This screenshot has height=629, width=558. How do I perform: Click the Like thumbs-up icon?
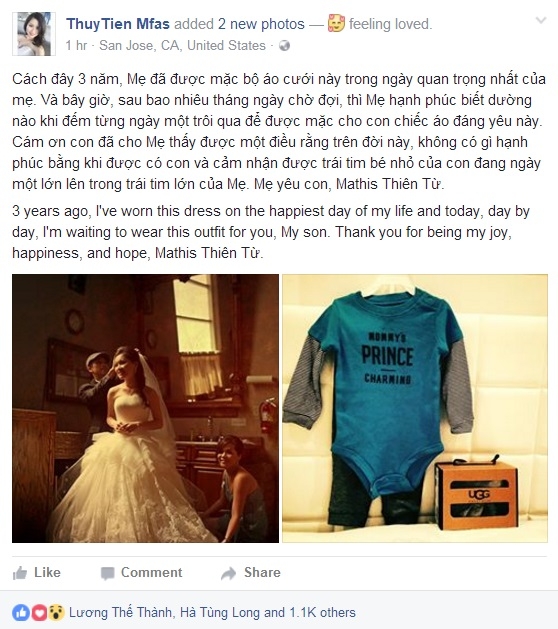coord(20,573)
